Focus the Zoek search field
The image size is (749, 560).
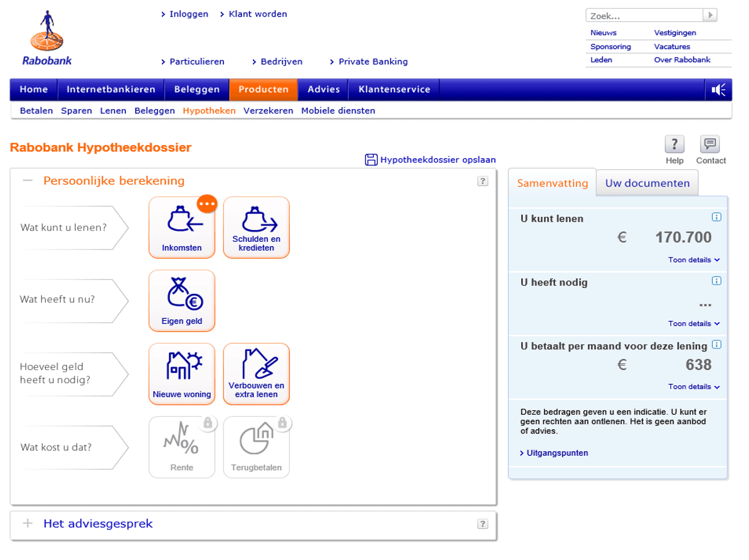click(644, 16)
